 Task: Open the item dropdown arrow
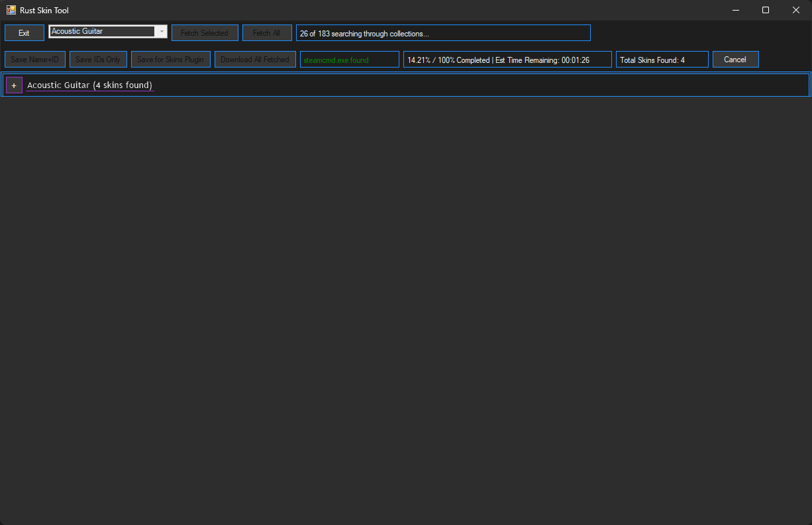(161, 32)
